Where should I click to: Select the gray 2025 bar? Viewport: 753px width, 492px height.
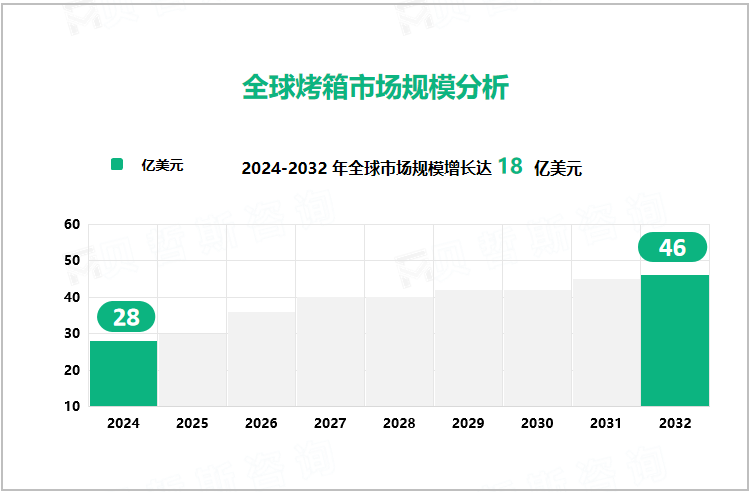point(192,370)
